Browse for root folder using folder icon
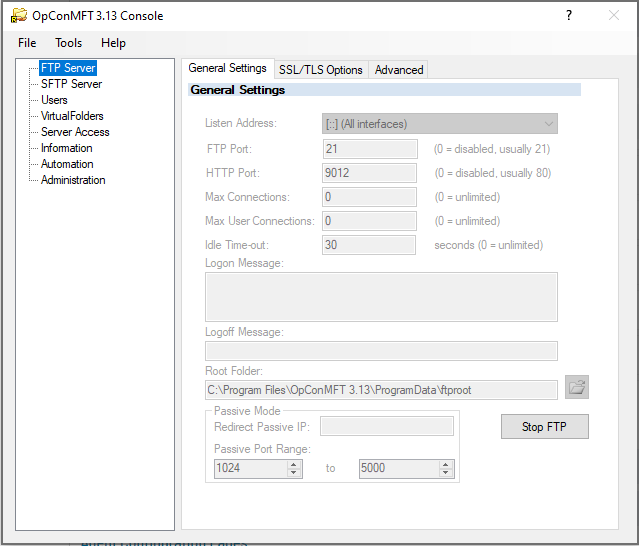 coord(577,387)
